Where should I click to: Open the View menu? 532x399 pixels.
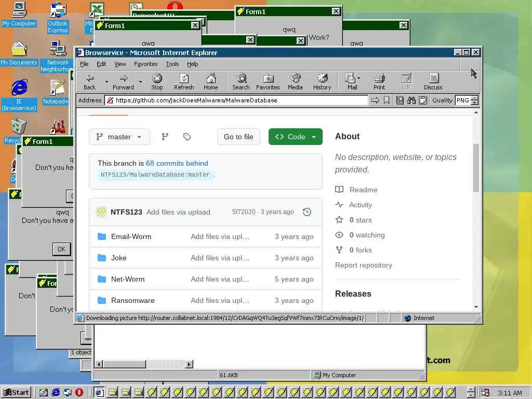120,64
